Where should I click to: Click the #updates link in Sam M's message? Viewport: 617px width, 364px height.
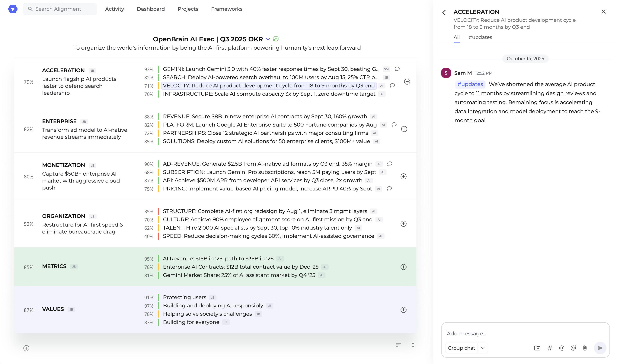470,84
